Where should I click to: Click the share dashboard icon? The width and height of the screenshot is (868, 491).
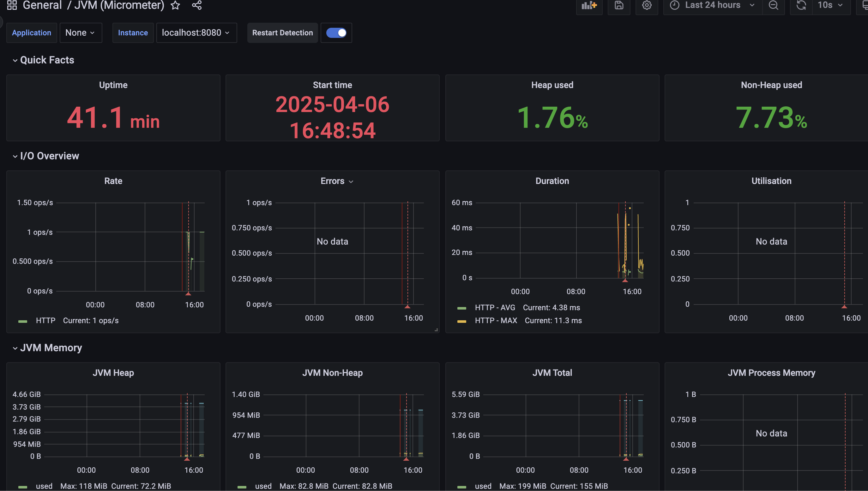coord(197,5)
